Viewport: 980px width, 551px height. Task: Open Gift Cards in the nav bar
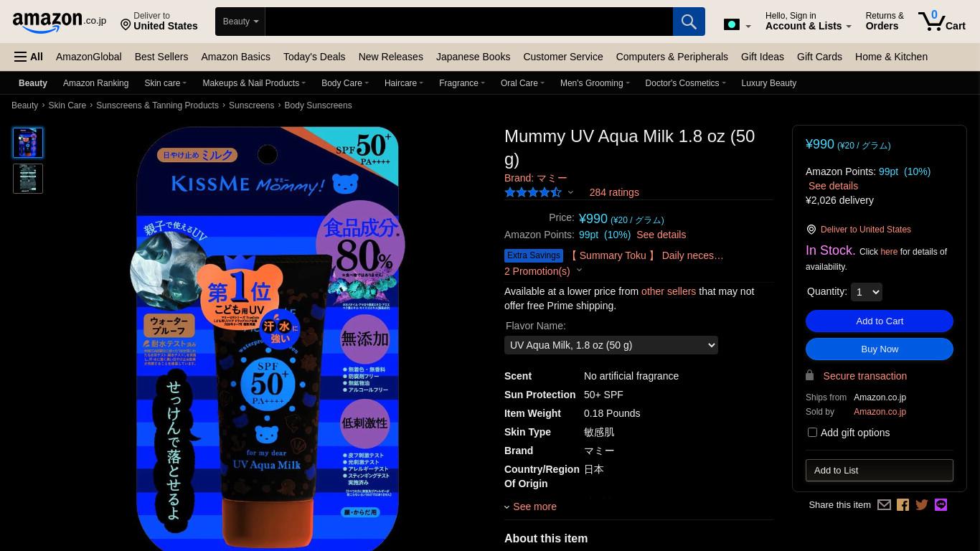[819, 57]
